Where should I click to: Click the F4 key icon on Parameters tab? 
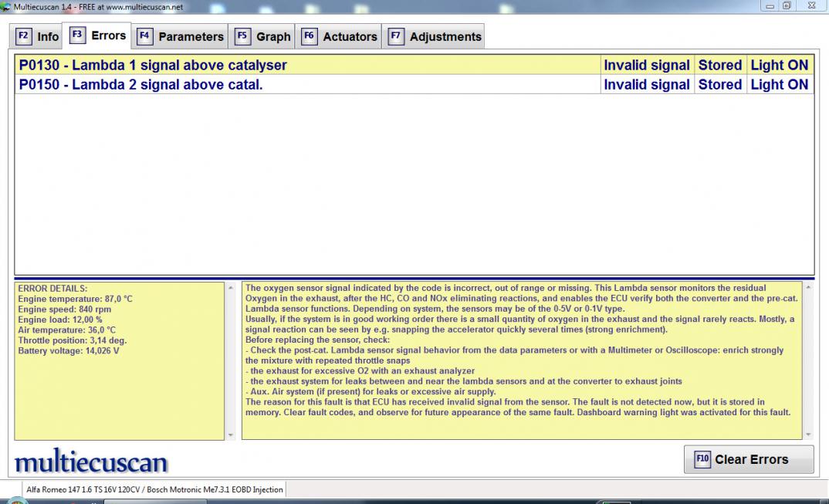(x=144, y=36)
